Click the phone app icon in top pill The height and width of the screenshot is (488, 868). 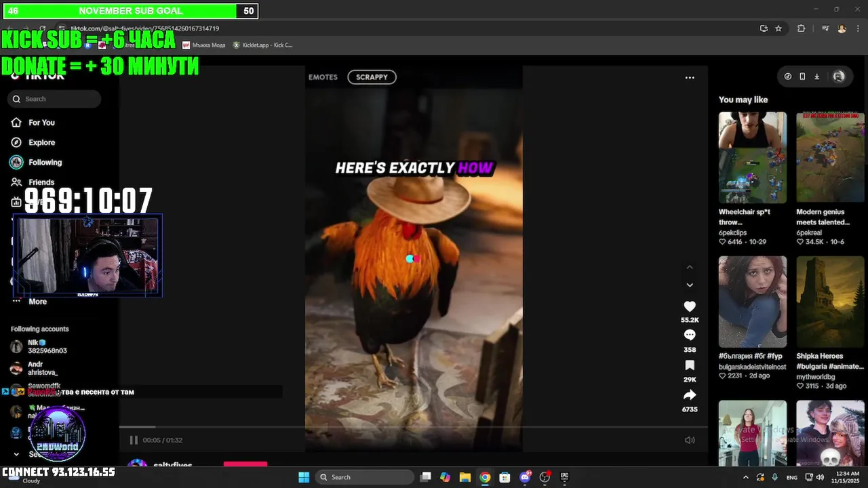(x=802, y=77)
